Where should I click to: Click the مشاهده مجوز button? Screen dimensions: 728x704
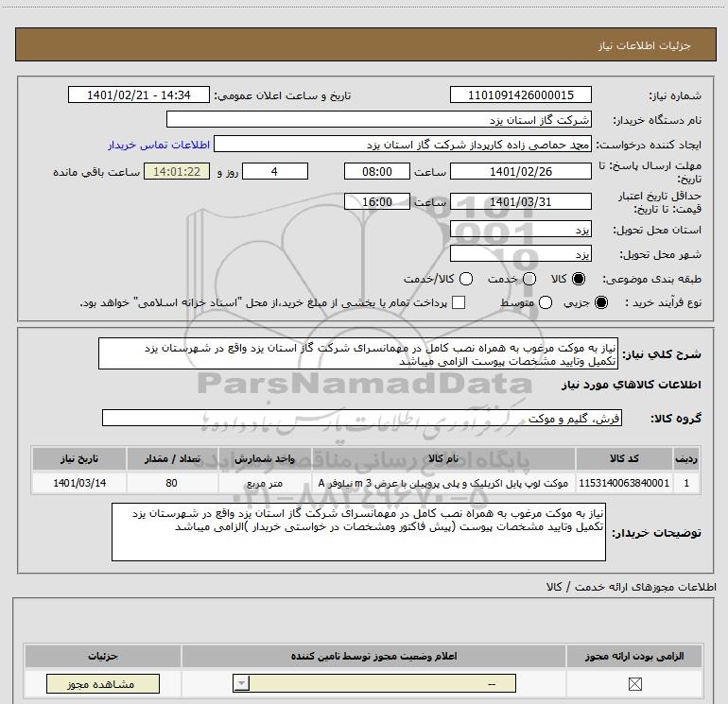click(103, 684)
